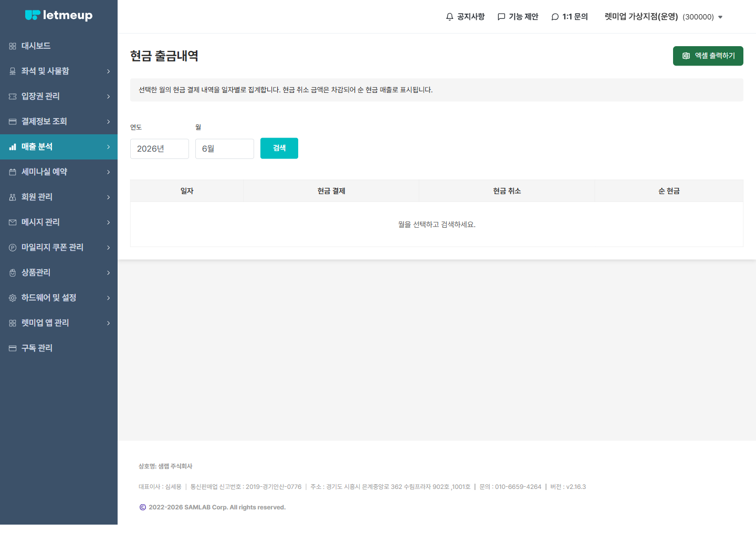The image size is (756, 533).
Task: Click the 마일리지 쿠폰 관리 P icon
Action: (x=13, y=248)
